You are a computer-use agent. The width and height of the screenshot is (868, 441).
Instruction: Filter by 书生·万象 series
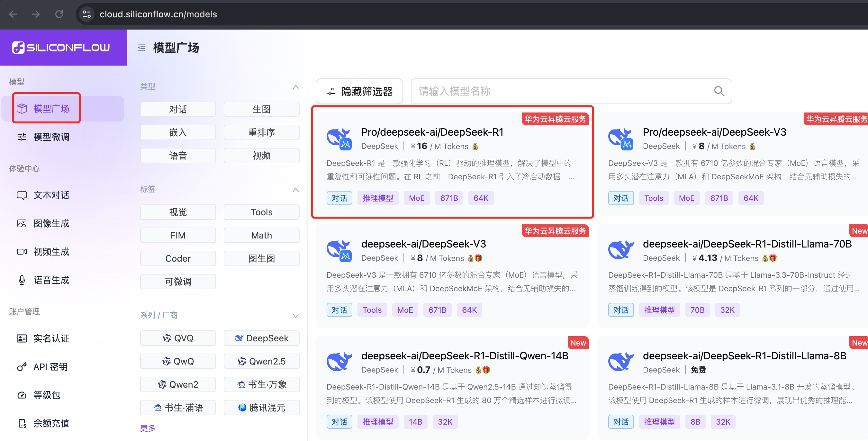point(261,384)
